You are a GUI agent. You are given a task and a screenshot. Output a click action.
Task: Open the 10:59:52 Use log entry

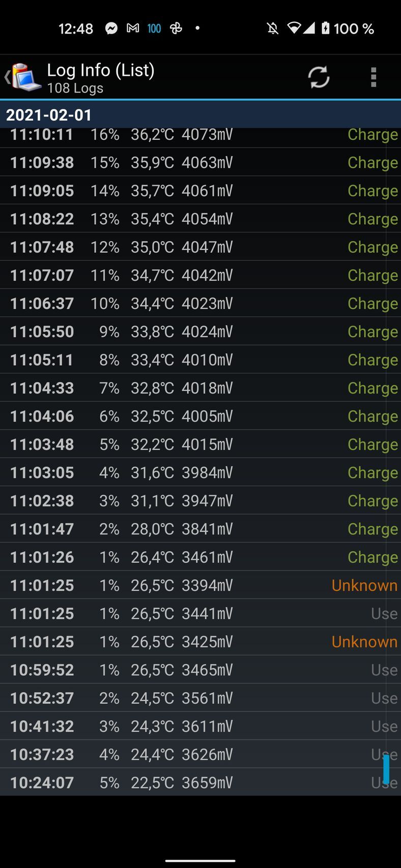(200, 670)
